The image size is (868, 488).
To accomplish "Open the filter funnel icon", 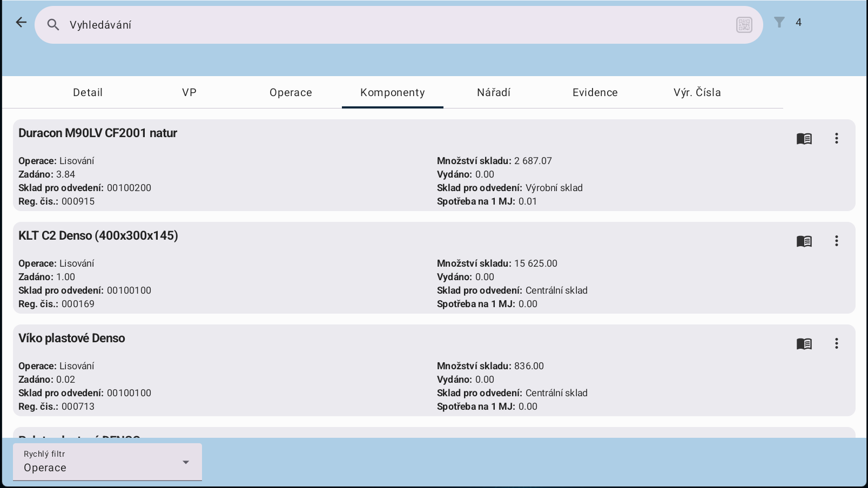I will (779, 22).
